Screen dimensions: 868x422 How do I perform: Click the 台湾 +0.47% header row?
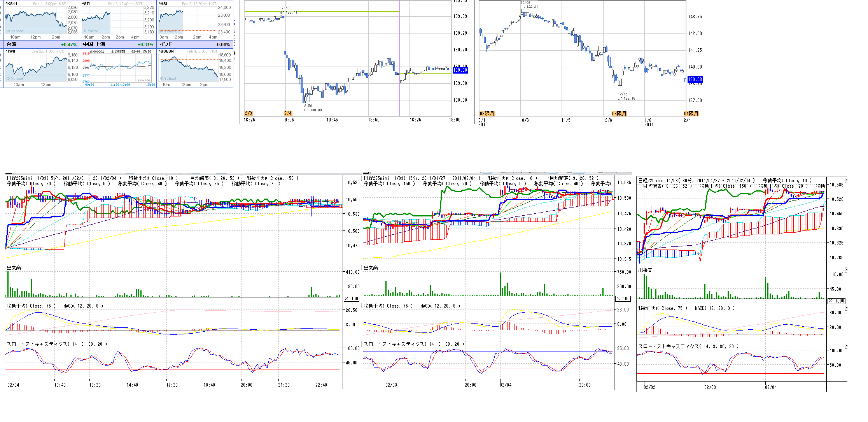coord(41,44)
